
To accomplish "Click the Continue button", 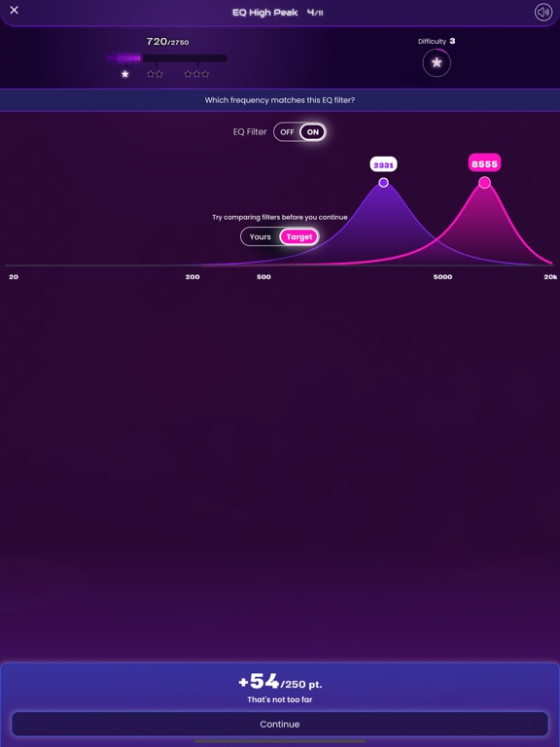I will (x=280, y=724).
